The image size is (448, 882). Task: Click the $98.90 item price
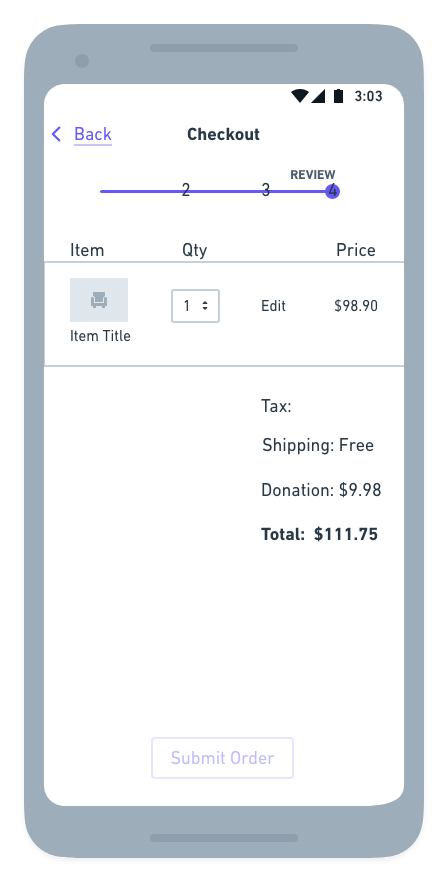[x=356, y=306]
